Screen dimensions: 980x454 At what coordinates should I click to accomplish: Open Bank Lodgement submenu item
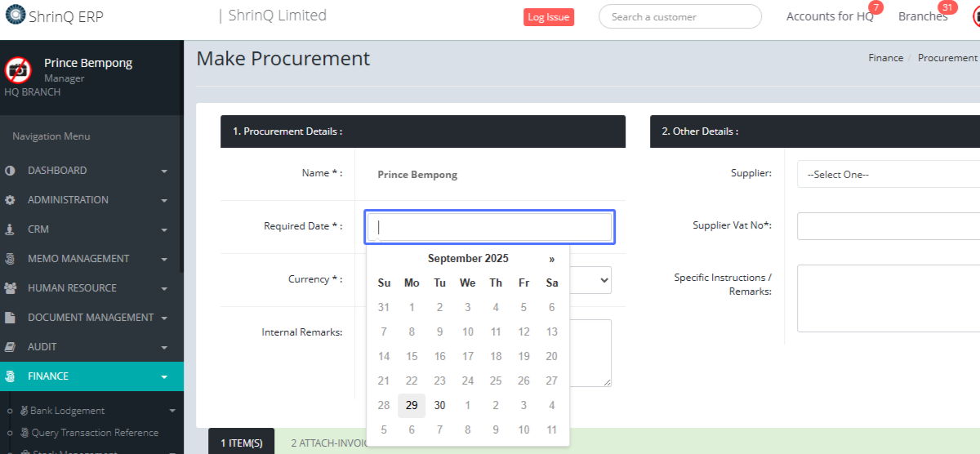(67, 411)
